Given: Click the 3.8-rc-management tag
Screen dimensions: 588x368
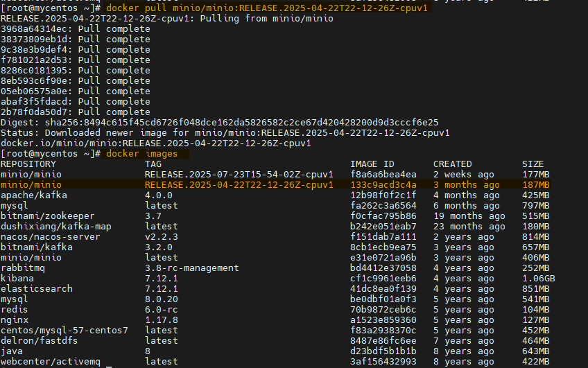Looking at the screenshot, I should [191, 268].
